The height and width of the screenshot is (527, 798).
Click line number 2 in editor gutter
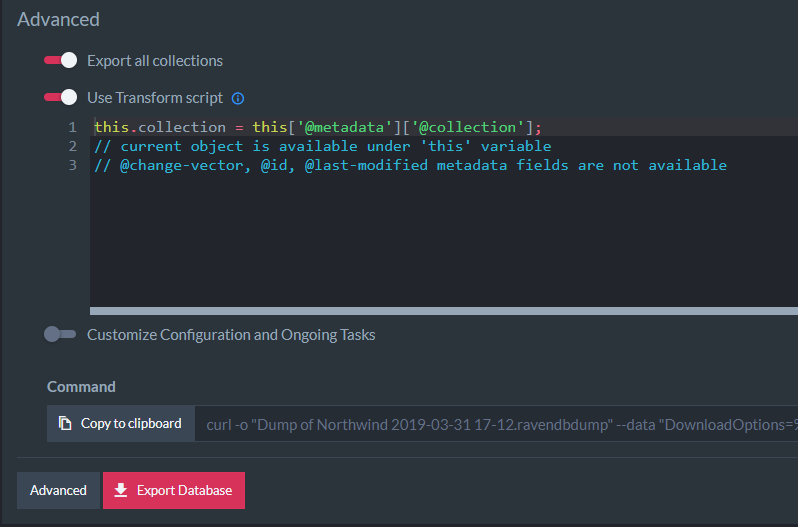pos(73,147)
